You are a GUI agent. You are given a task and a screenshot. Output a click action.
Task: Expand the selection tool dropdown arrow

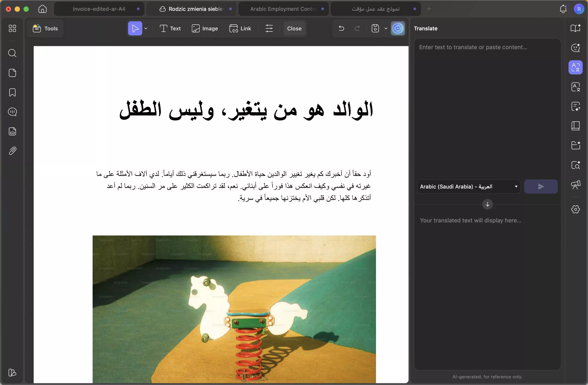pos(146,28)
